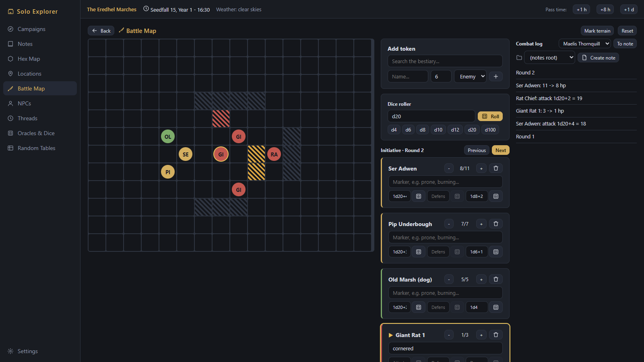Image resolution: width=644 pixels, height=362 pixels.
Task: Select the OL token on the map
Action: pos(168,137)
